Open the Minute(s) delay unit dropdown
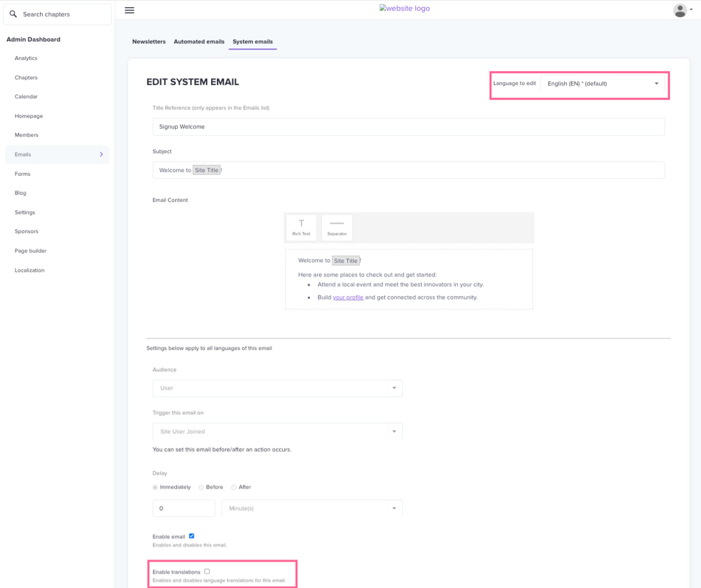 coord(312,508)
